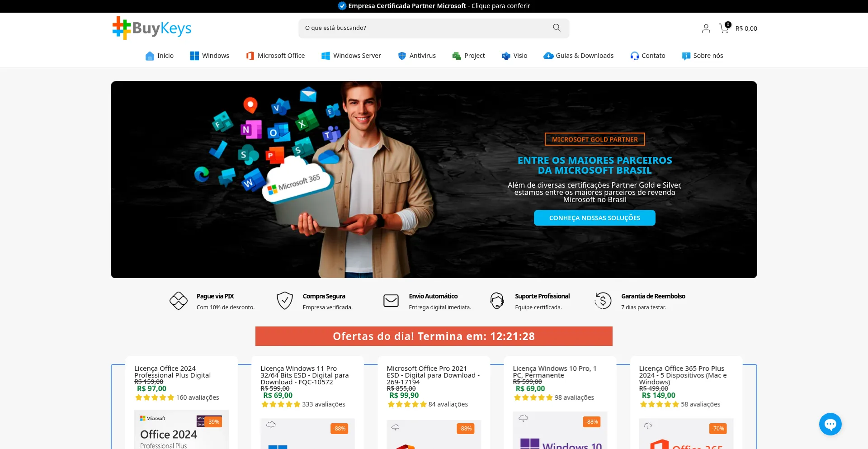Open the Antivirus menu item
This screenshot has width=868, height=449.
pos(417,56)
